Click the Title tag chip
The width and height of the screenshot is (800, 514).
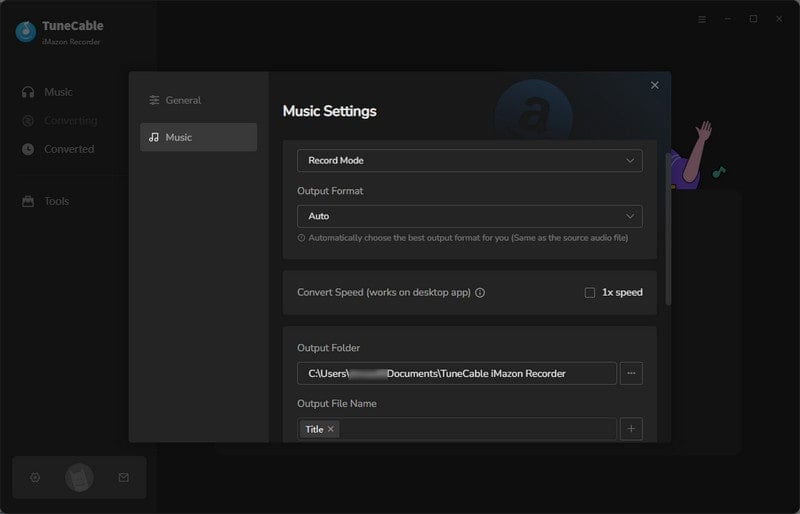(319, 429)
